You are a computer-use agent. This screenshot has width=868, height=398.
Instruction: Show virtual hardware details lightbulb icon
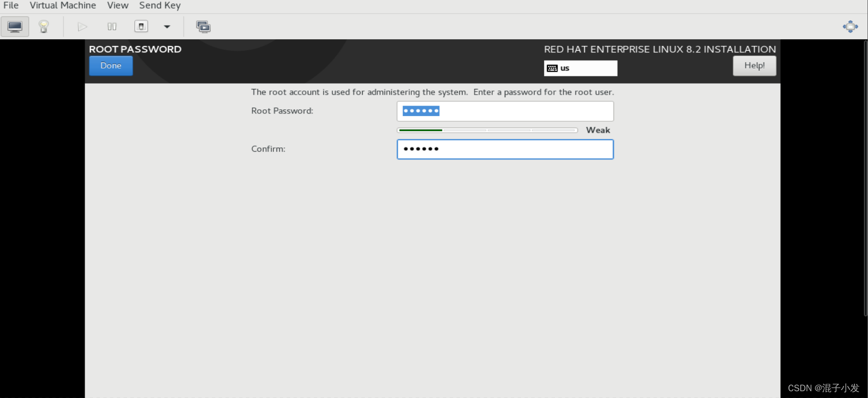44,27
